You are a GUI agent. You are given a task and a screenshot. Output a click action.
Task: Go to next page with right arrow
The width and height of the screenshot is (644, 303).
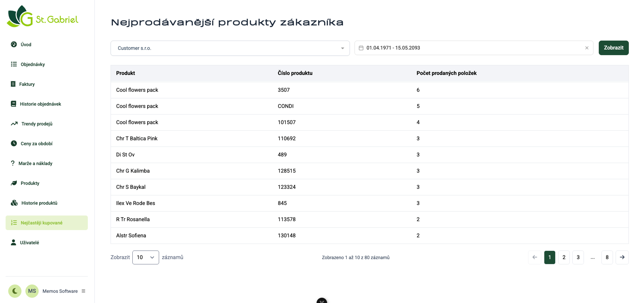pyautogui.click(x=622, y=257)
